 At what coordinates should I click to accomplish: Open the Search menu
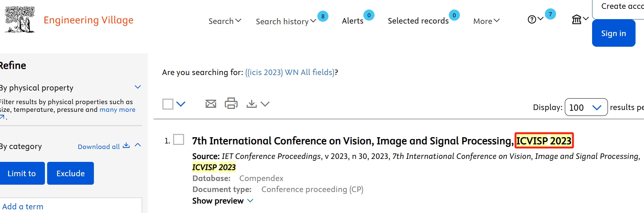click(225, 21)
